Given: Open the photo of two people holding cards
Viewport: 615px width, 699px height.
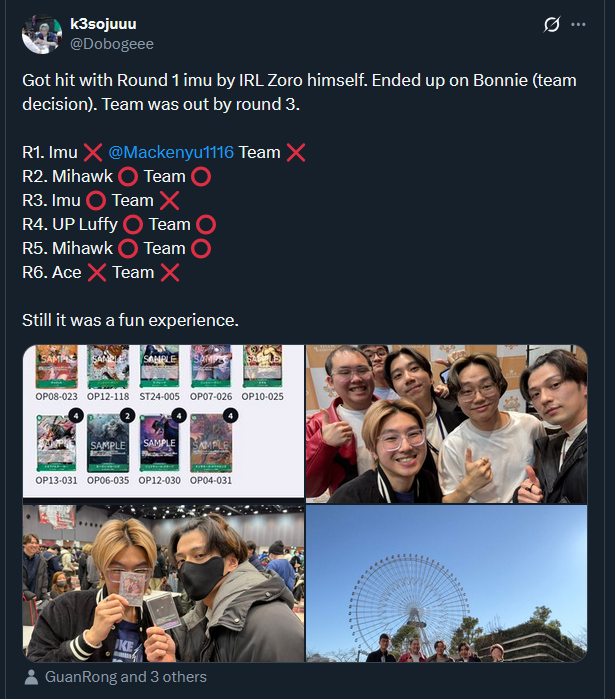Looking at the screenshot, I should pos(164,583).
